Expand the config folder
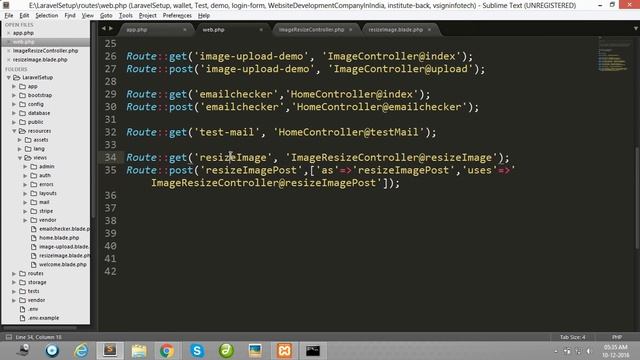 click(14, 104)
